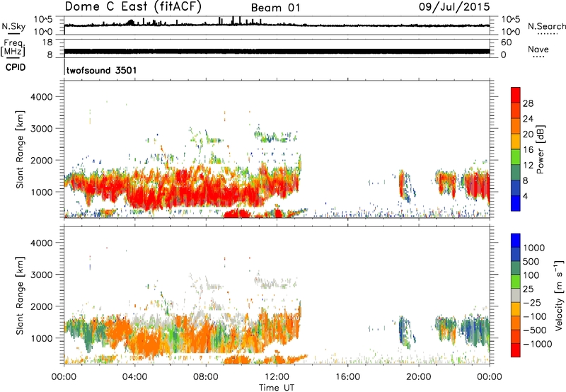
Task: Click the 'Velocity [m s-1]' colorbar title
Action: [x=559, y=296]
